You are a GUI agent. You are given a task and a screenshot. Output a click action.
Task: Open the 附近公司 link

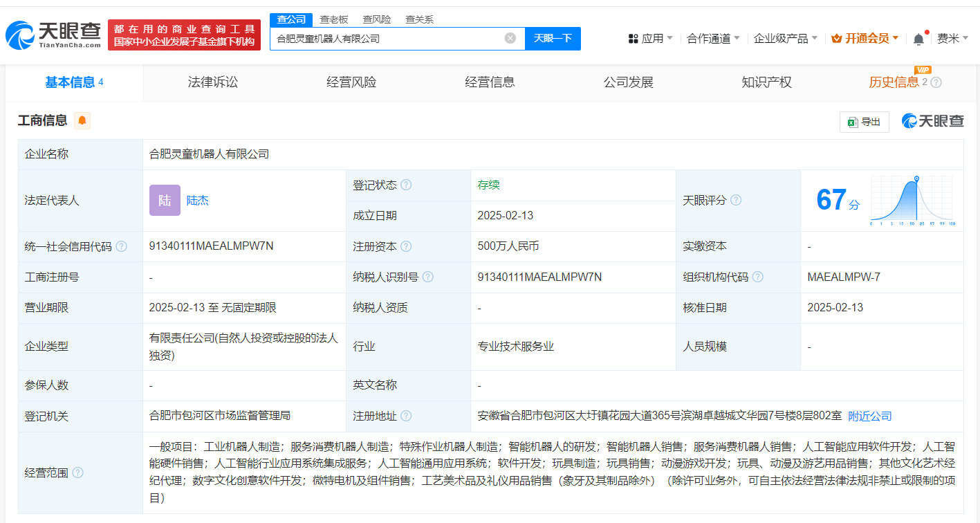[870, 416]
